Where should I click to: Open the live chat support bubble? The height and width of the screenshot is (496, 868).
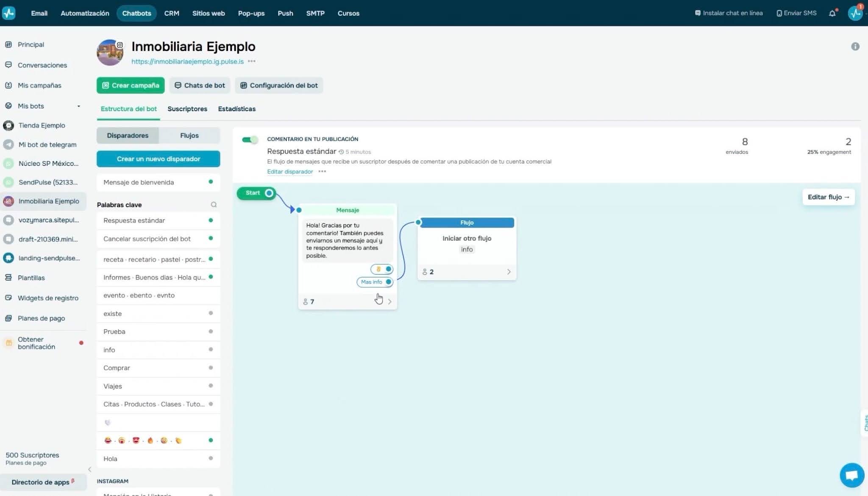coord(852,475)
